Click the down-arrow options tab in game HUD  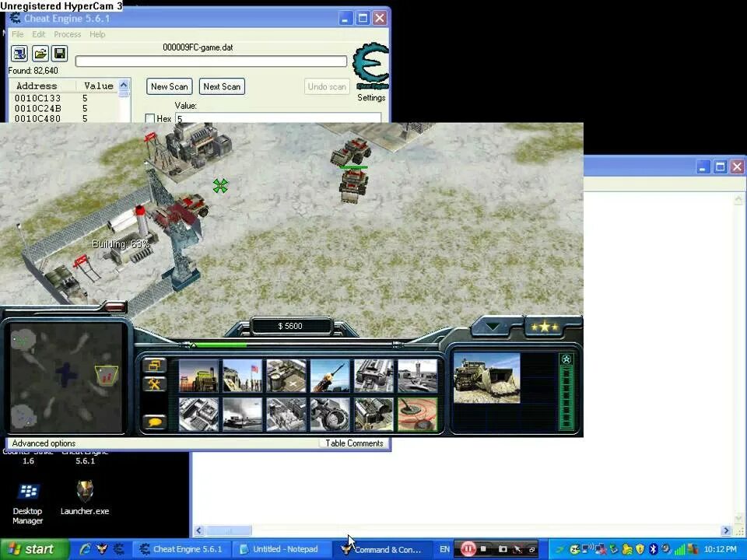492,327
